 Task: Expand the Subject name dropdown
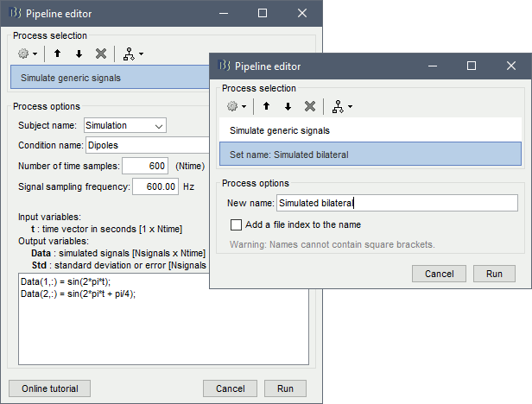[124, 126]
